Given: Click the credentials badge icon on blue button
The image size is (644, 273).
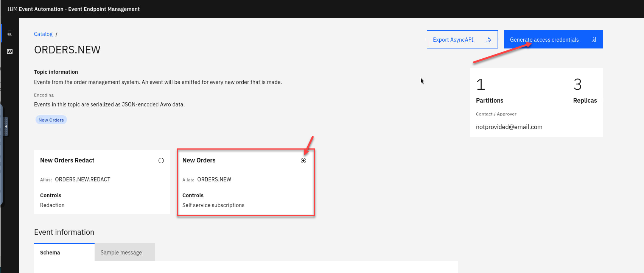Looking at the screenshot, I should [x=593, y=39].
